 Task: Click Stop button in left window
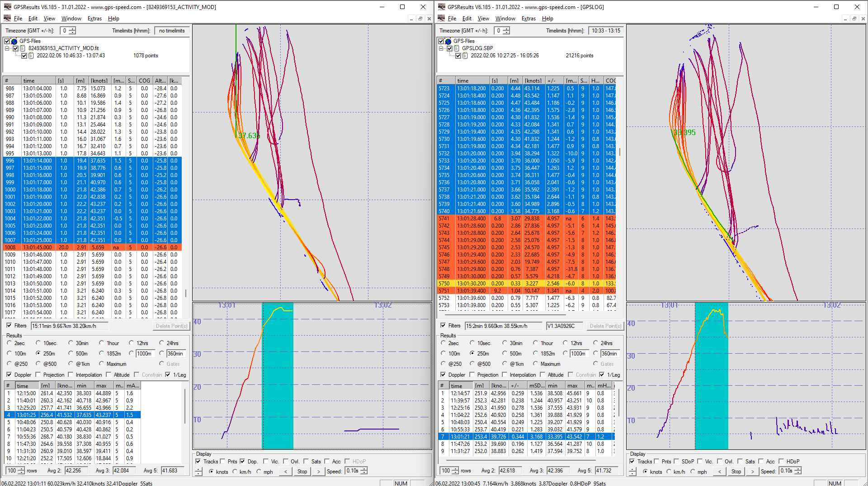[x=302, y=471]
